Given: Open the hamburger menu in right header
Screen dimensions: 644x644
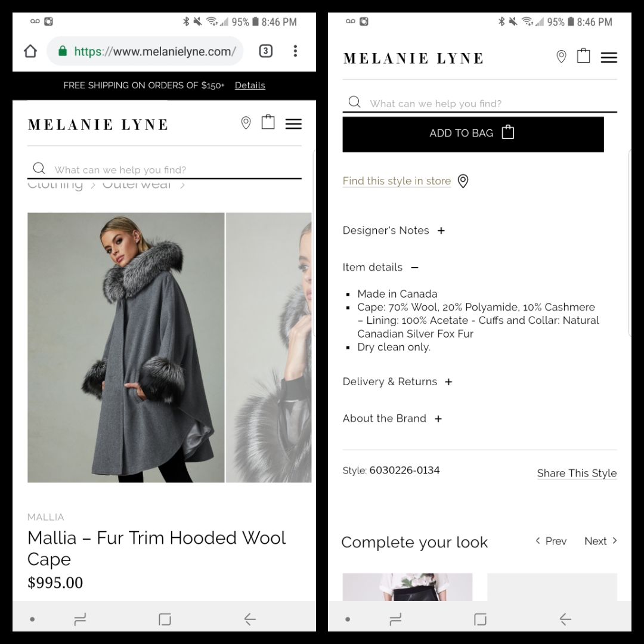Looking at the screenshot, I should click(x=609, y=57).
